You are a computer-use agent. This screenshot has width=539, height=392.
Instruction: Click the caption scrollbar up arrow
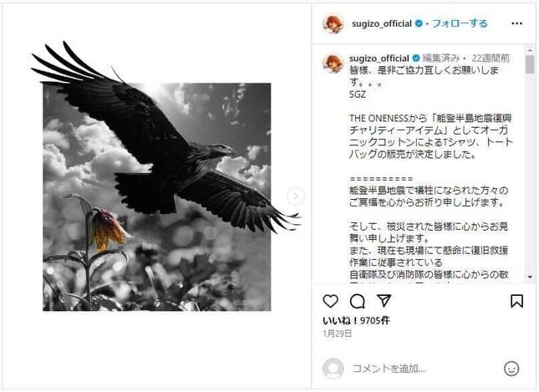tap(530, 50)
